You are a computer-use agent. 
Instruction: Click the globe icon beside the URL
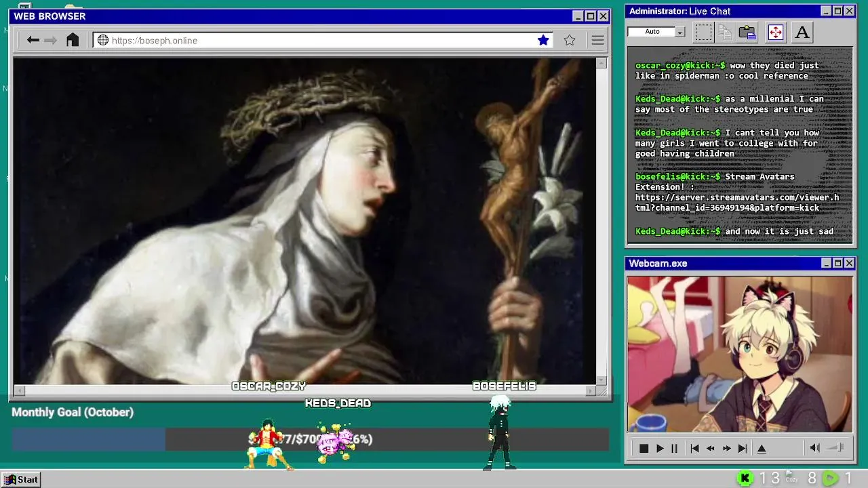point(103,40)
